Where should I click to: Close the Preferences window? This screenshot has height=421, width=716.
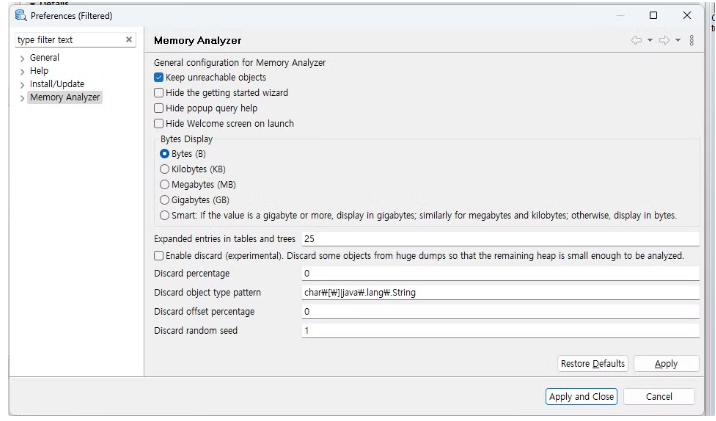(687, 15)
